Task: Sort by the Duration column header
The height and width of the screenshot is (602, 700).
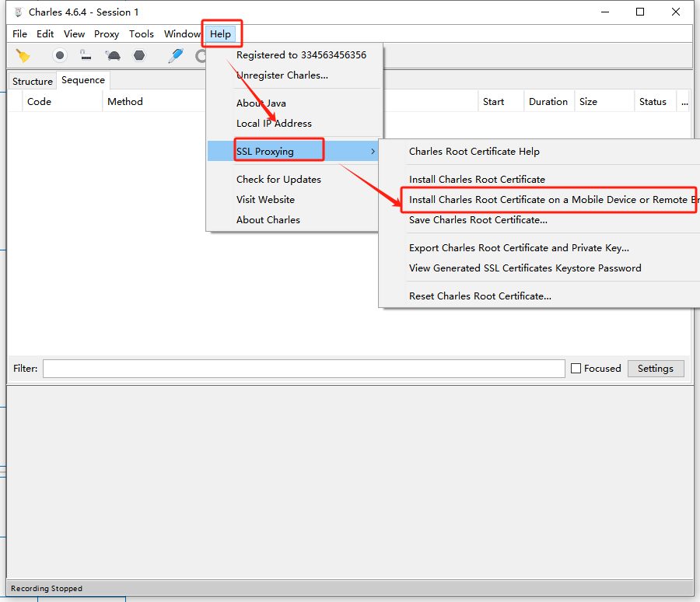Action: tap(548, 102)
